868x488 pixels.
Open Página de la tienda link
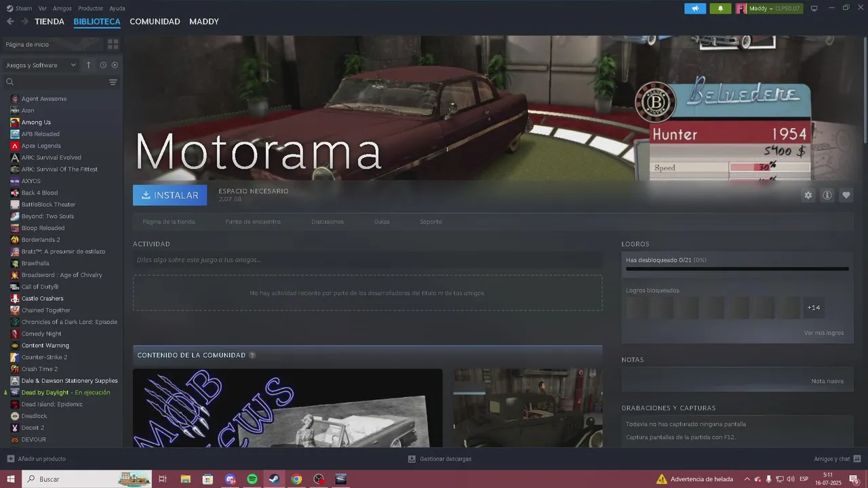click(x=169, y=222)
